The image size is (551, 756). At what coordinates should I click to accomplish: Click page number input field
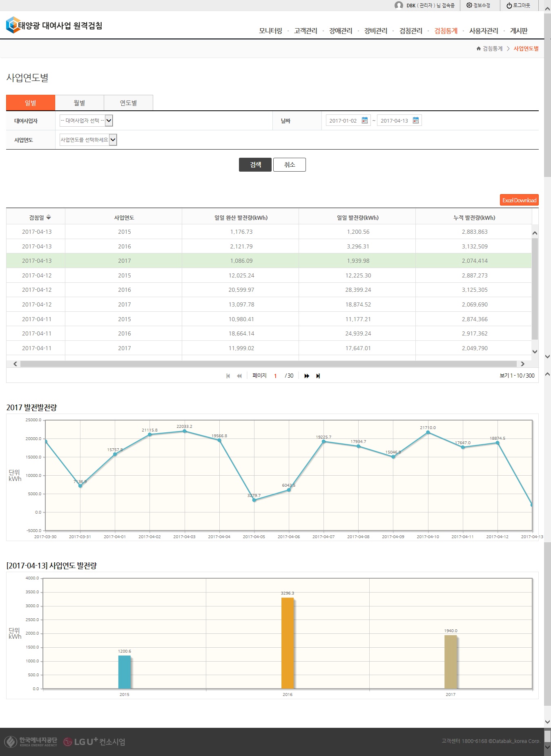[x=276, y=376]
